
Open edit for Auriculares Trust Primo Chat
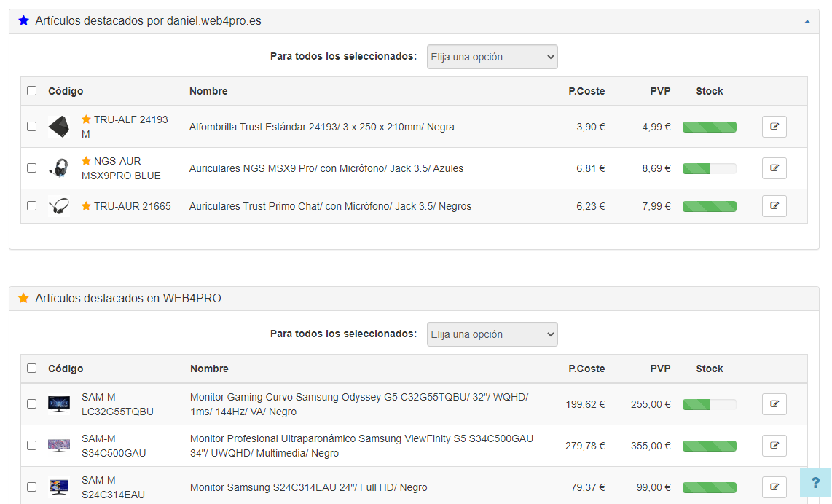(x=774, y=206)
